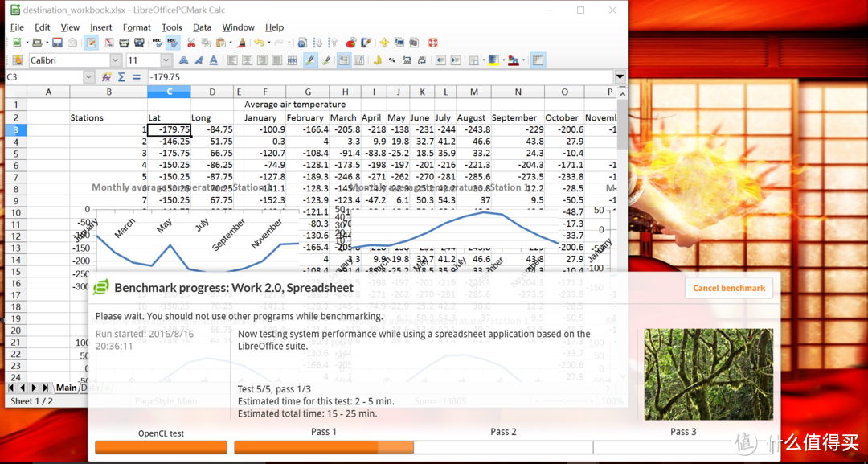Run the Spelling check icon
Viewport: 868px width, 464px height.
[158, 43]
